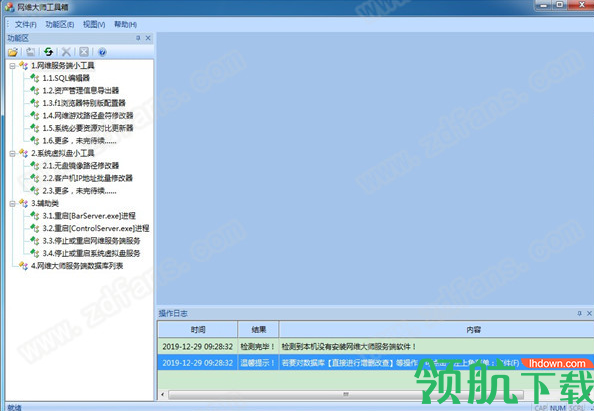The image size is (594, 411).
Task: Run 3.1.重启[BarServer.exe]进程
Action: [89, 216]
